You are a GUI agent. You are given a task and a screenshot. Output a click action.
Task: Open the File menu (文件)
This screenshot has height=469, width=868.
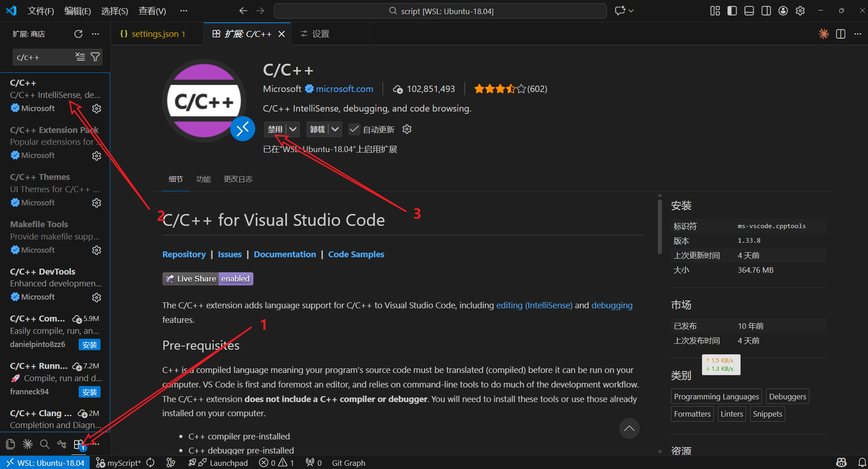41,11
